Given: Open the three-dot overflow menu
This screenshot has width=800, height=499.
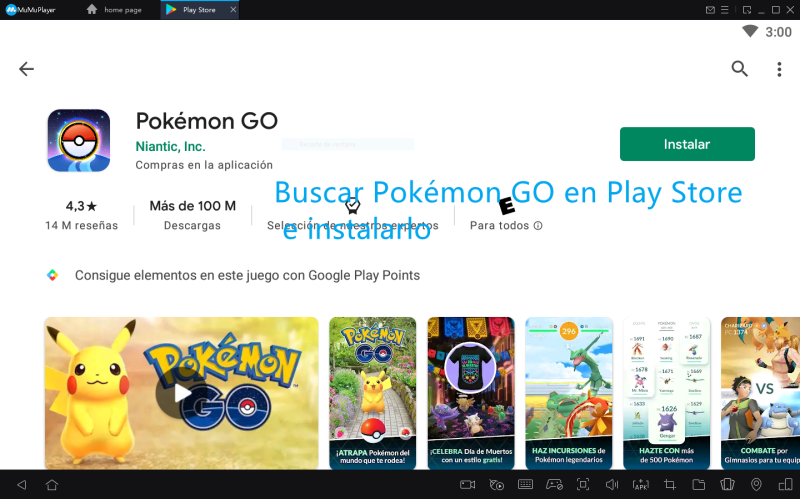Looking at the screenshot, I should (779, 69).
